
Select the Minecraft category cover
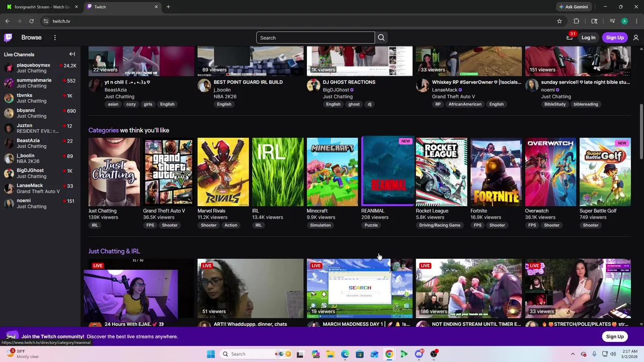332,172
